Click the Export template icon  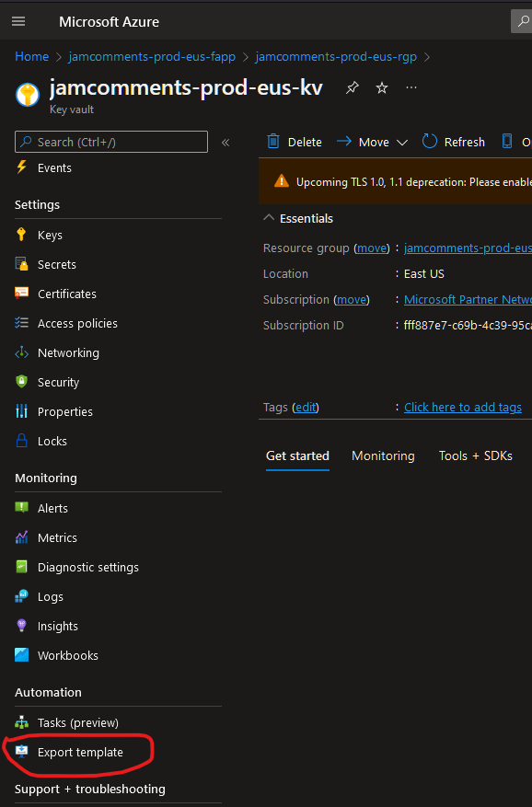(22, 752)
